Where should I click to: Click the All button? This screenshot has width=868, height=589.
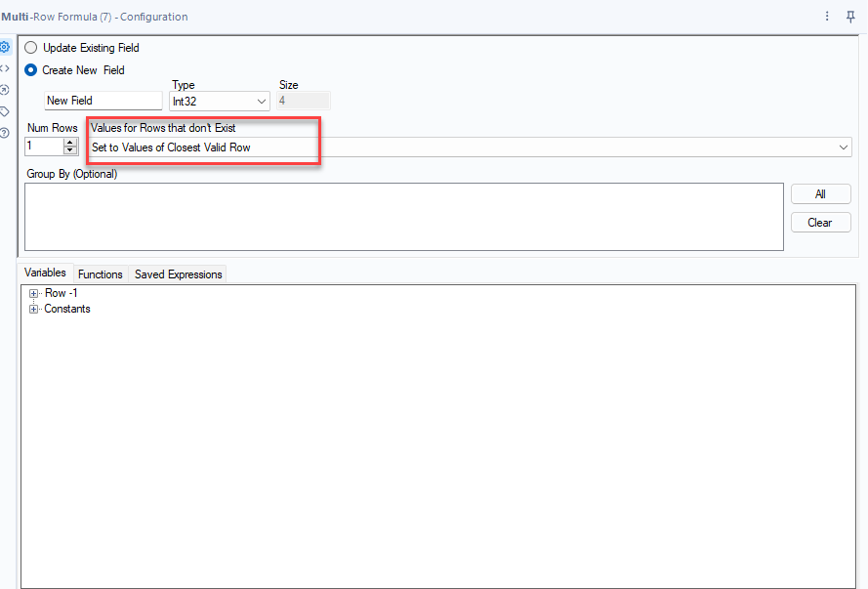(x=820, y=193)
